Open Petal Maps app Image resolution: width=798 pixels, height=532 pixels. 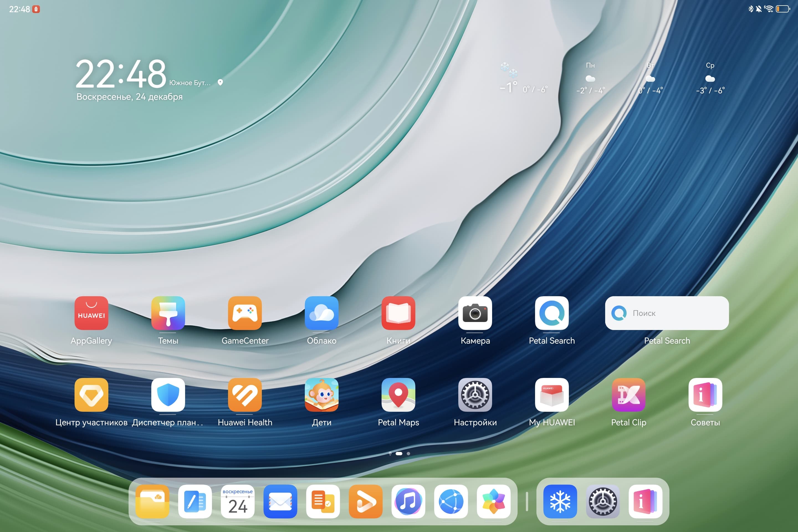pos(398,395)
